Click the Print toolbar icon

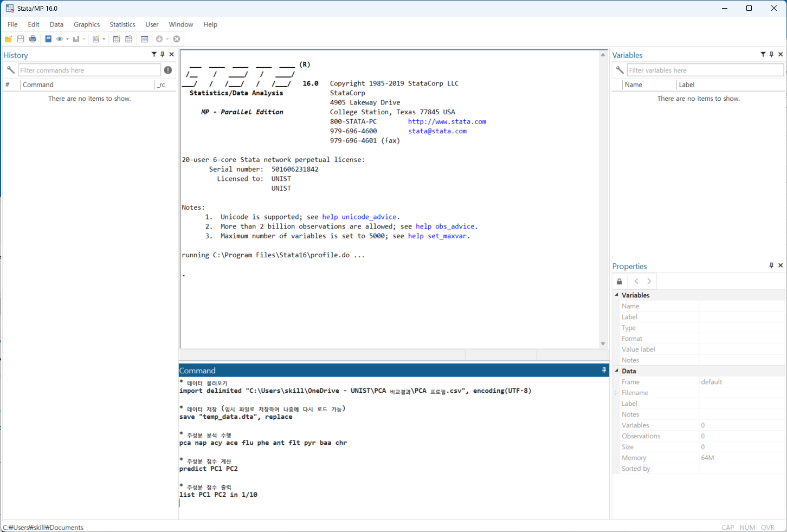(x=33, y=39)
